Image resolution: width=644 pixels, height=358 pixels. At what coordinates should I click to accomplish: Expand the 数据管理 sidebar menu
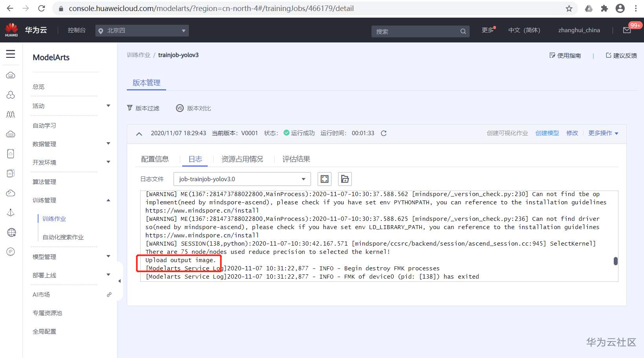tap(108, 143)
